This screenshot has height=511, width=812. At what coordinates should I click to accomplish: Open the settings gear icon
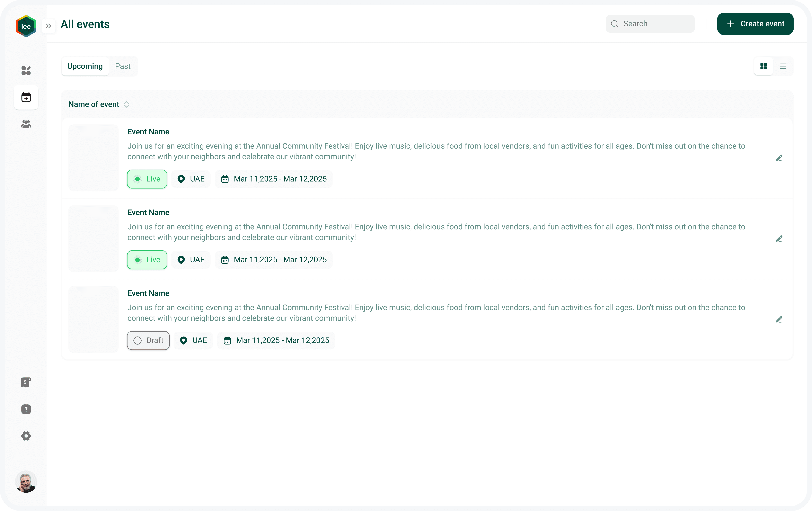pos(26,436)
